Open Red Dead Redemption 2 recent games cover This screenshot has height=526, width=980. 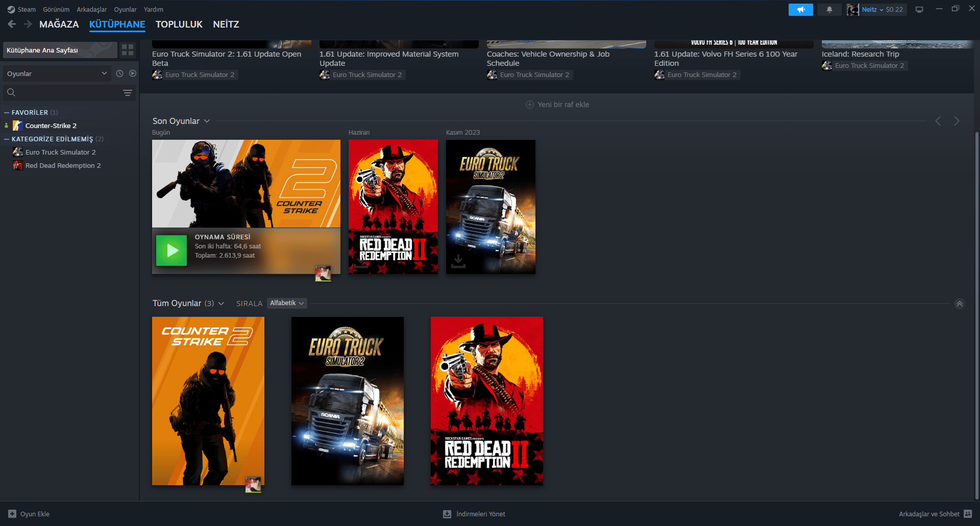tap(393, 207)
